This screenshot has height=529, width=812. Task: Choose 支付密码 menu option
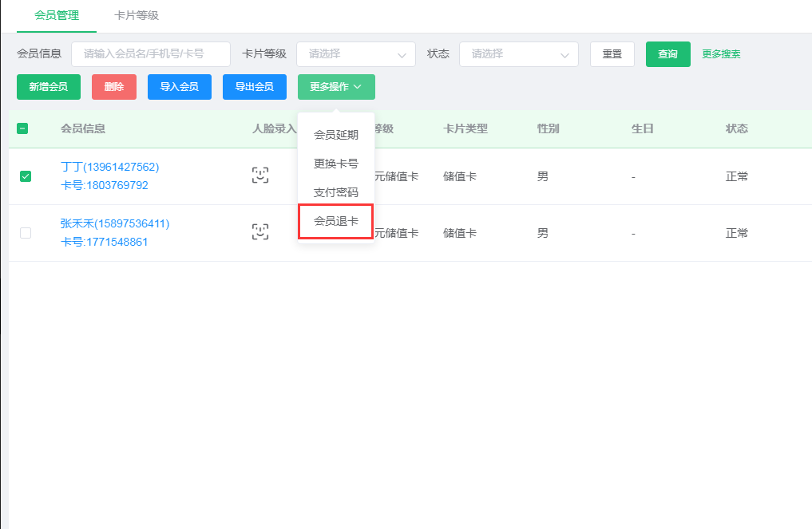point(335,192)
